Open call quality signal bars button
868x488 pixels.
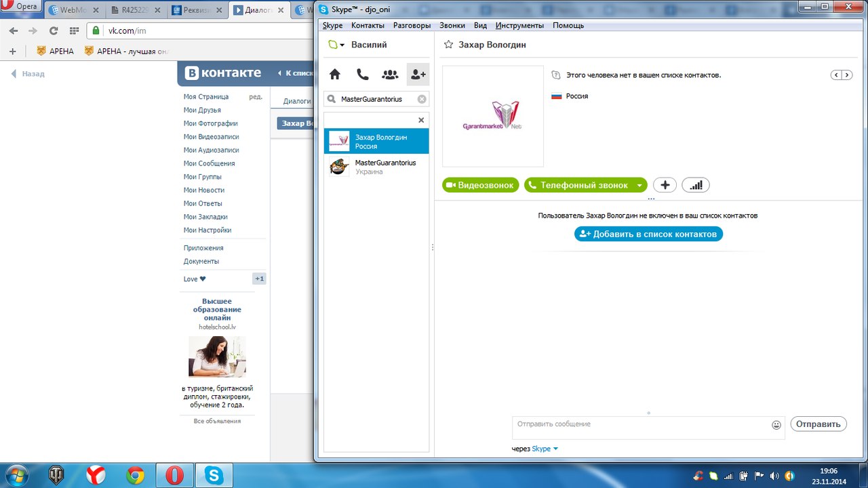(696, 185)
